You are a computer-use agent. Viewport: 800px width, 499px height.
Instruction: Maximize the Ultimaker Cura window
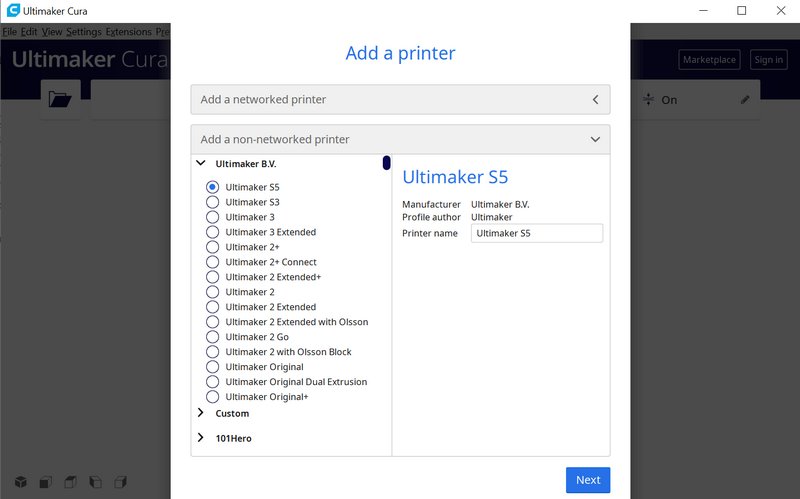(742, 10)
